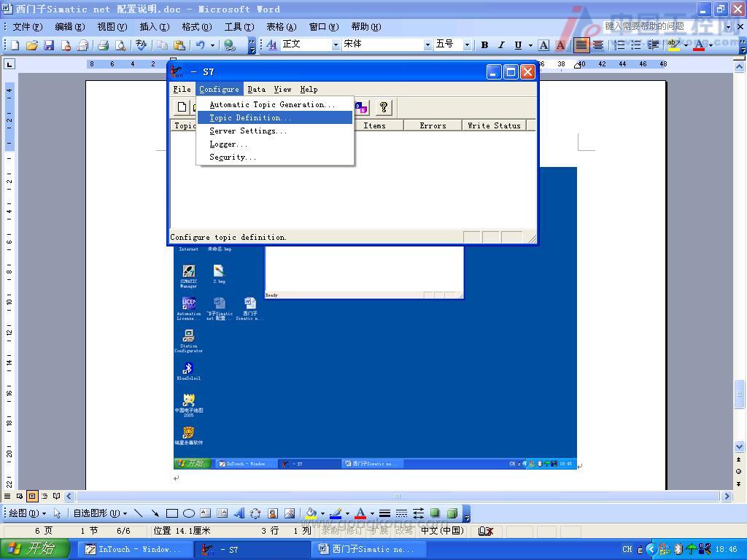Open the Styles and Formatting icon
The height and width of the screenshot is (560, 747).
[x=272, y=44]
